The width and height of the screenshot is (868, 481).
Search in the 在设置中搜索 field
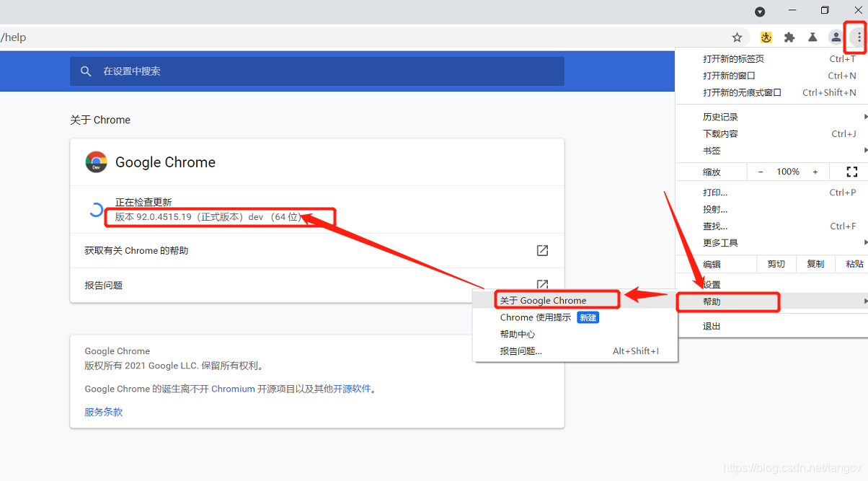click(x=317, y=71)
